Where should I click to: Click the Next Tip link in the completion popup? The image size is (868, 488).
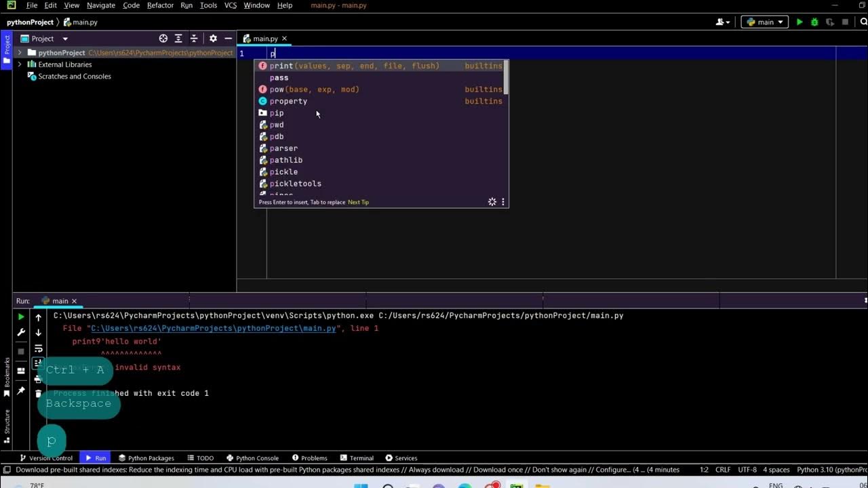pos(358,202)
